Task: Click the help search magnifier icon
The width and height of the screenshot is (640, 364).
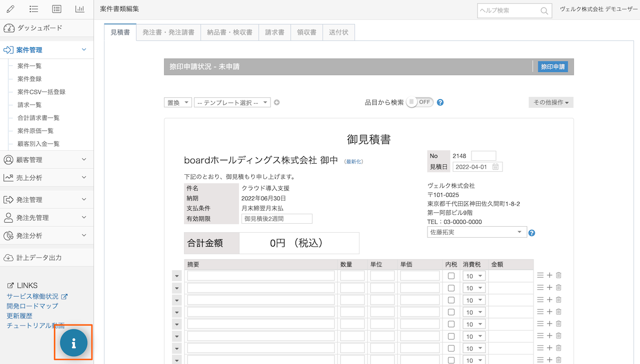Action: [544, 11]
